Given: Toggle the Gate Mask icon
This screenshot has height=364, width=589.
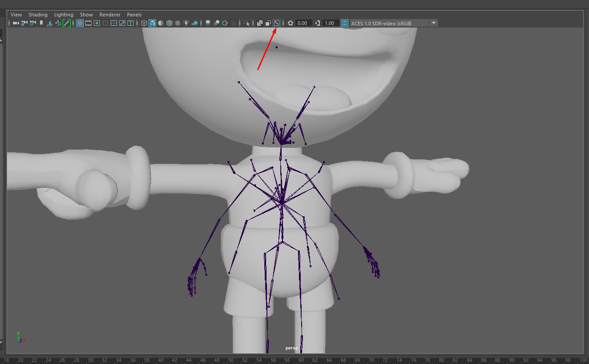Looking at the screenshot, I should pyautogui.click(x=105, y=23).
